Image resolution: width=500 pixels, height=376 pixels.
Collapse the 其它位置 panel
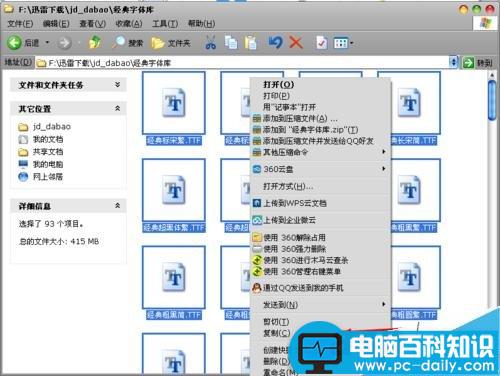pos(117,108)
